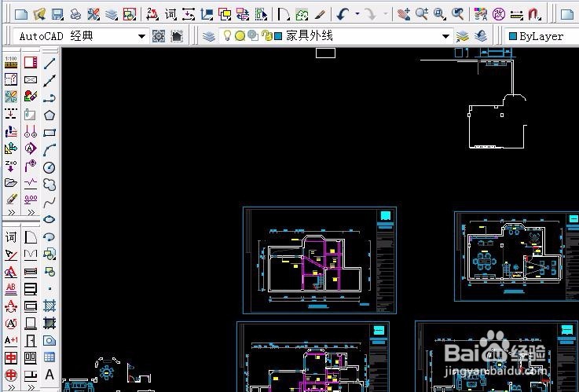
Task: Toggle the layer lightbulb on/off icon
Action: (228, 36)
